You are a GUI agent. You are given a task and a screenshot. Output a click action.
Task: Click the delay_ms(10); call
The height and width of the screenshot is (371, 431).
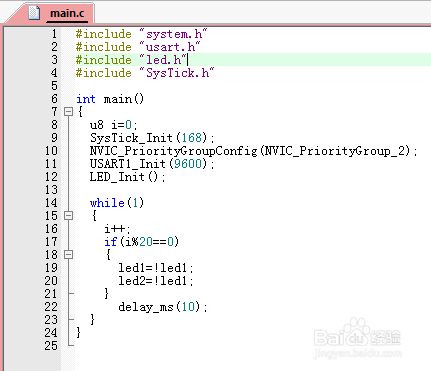point(163,307)
